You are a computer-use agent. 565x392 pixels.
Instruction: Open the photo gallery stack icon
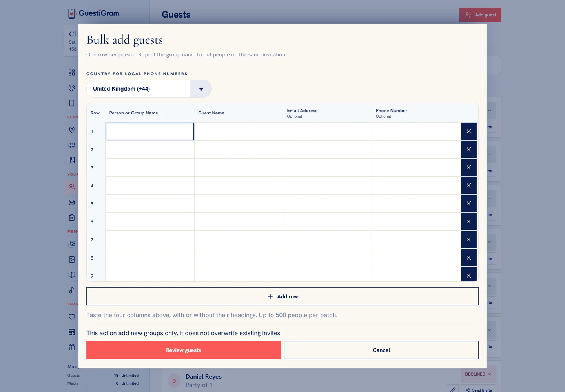[x=72, y=244]
